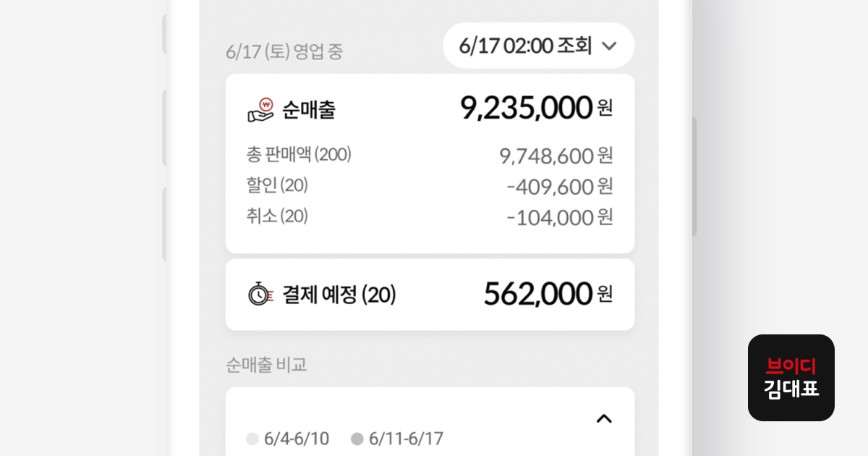Open the 취소 (20) cancellation row
868x456 pixels.
(x=277, y=216)
